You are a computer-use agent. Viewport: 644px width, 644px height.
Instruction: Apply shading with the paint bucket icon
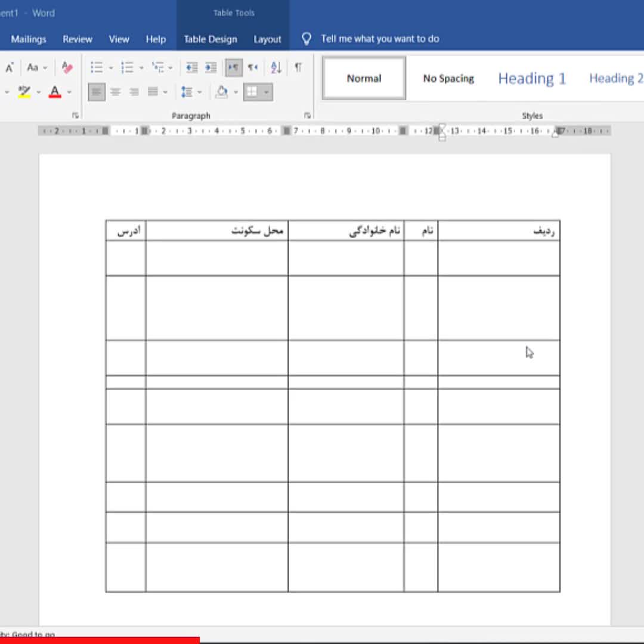pos(222,92)
